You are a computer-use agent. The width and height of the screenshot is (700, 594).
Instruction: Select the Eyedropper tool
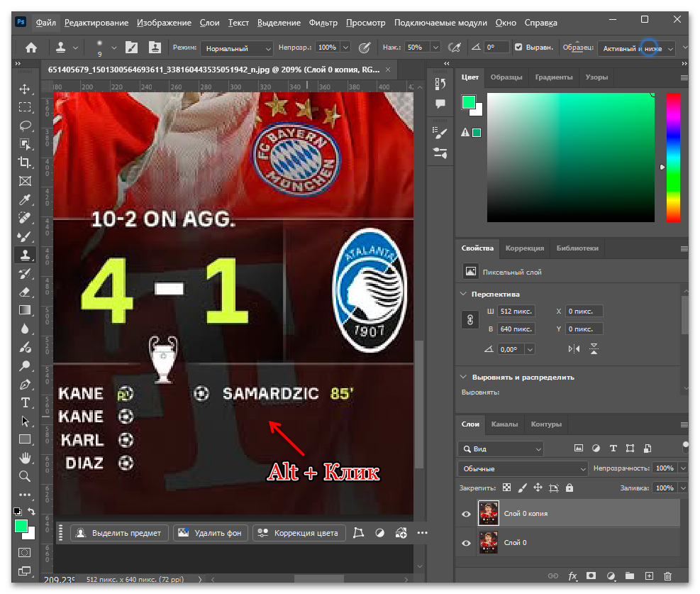coord(25,199)
